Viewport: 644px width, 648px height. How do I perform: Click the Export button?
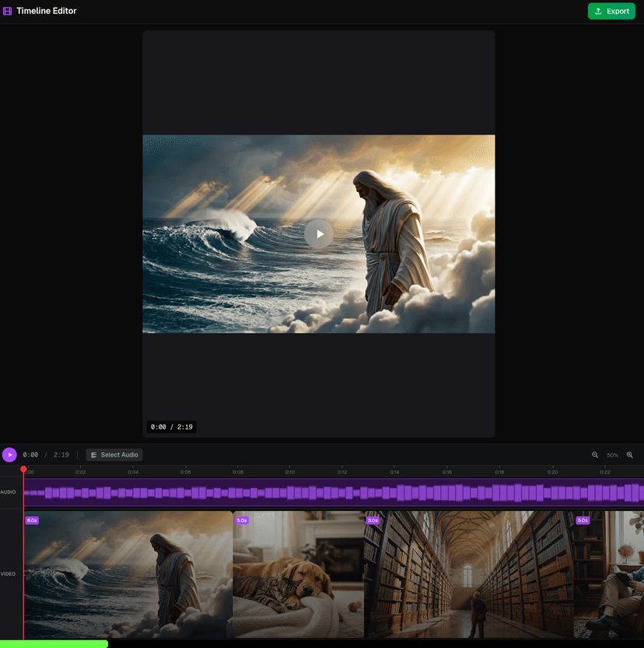611,11
